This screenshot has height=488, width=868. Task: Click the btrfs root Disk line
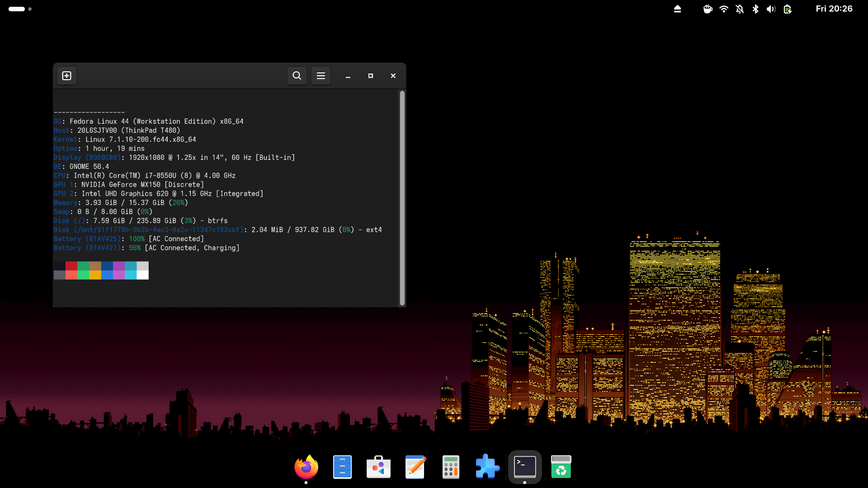(141, 221)
